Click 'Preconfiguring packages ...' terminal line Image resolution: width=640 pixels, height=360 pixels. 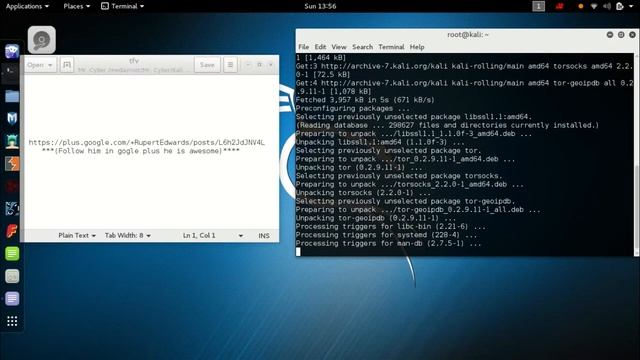(353, 109)
